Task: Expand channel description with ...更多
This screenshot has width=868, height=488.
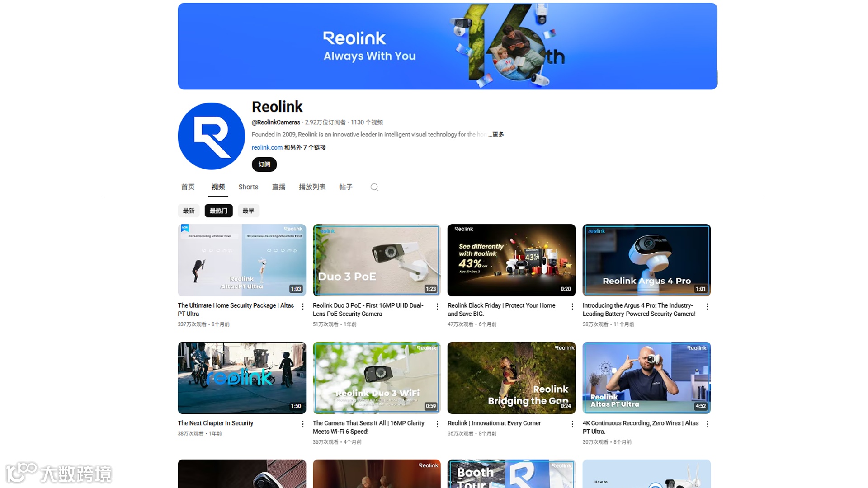Action: tap(497, 135)
